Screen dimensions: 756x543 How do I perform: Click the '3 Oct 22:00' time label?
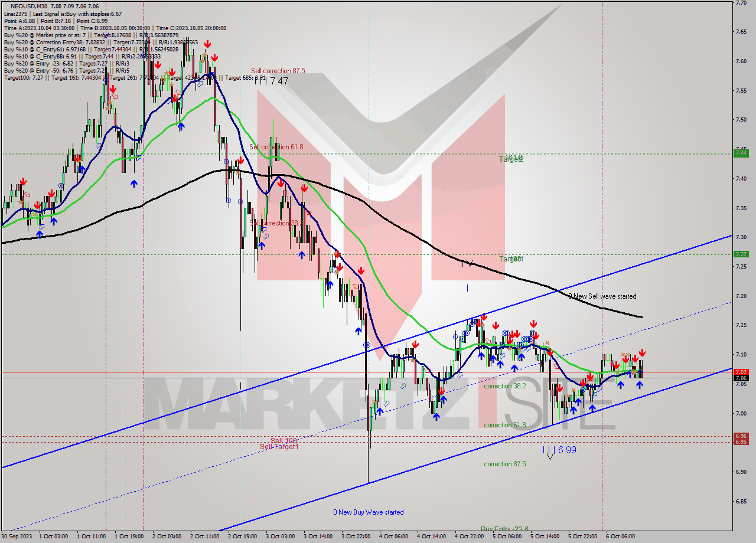357,537
